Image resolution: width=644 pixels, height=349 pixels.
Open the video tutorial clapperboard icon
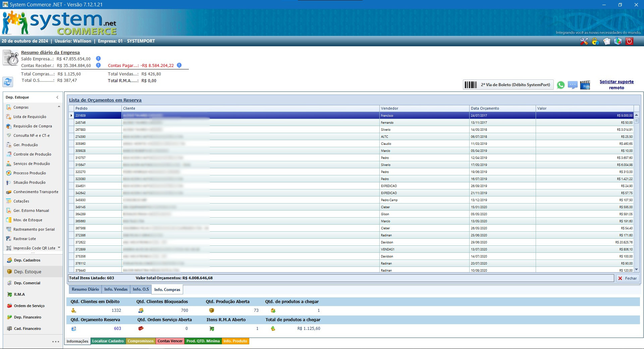(x=585, y=85)
